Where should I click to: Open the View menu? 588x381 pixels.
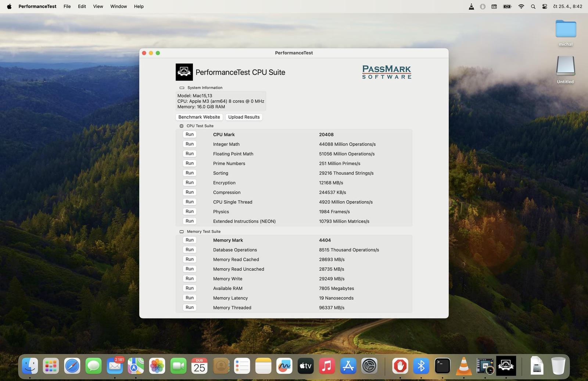98,6
